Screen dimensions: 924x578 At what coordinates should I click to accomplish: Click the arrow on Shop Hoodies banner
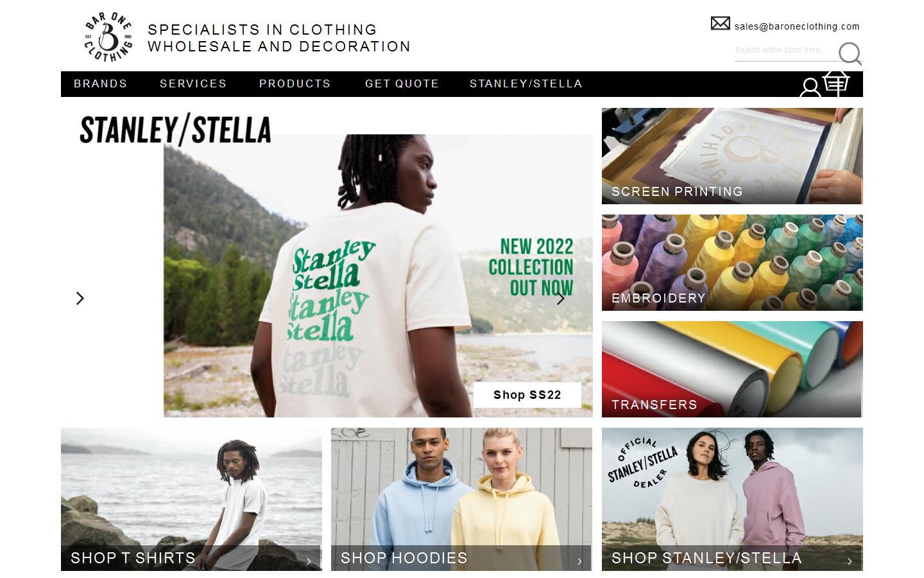click(x=579, y=561)
